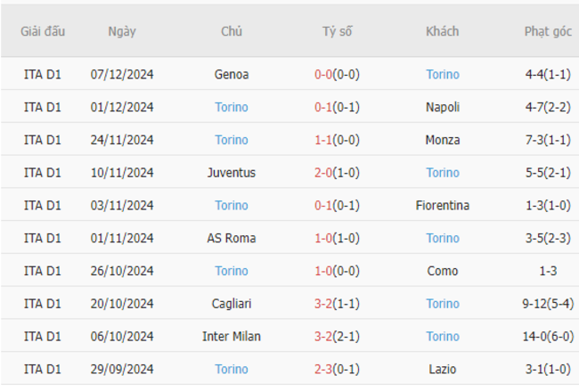Click the 0-0 score of Genoa match
This screenshot has width=579, height=392.
point(323,75)
